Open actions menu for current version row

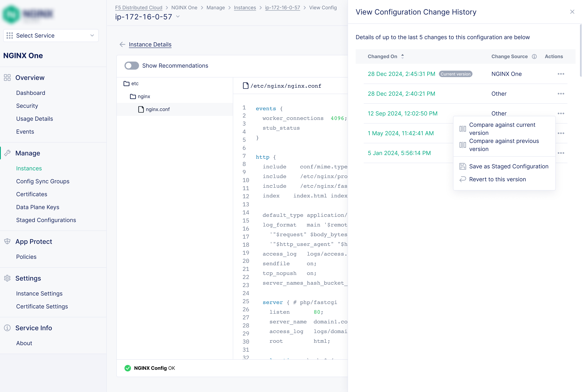pos(561,74)
